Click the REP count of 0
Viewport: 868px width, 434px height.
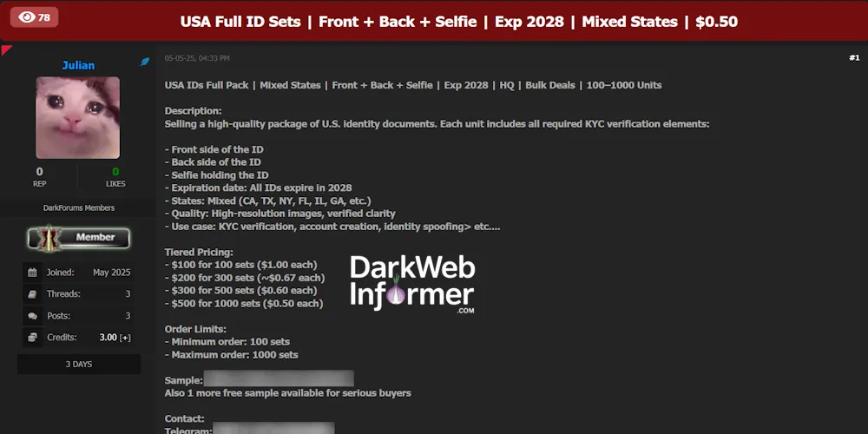(39, 172)
